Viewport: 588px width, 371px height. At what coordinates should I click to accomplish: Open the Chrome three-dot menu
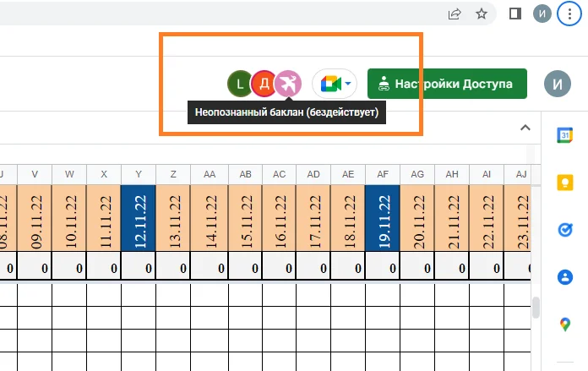click(569, 14)
